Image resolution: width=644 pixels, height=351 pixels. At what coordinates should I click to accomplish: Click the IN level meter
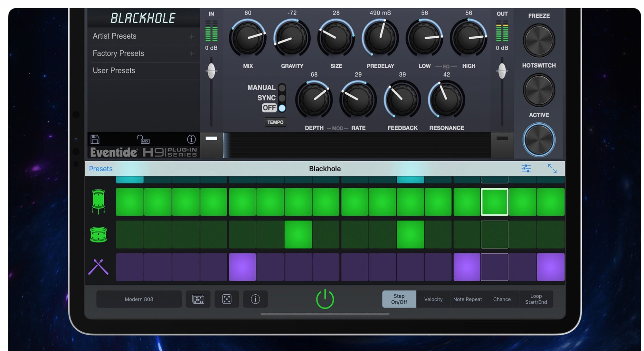click(211, 31)
